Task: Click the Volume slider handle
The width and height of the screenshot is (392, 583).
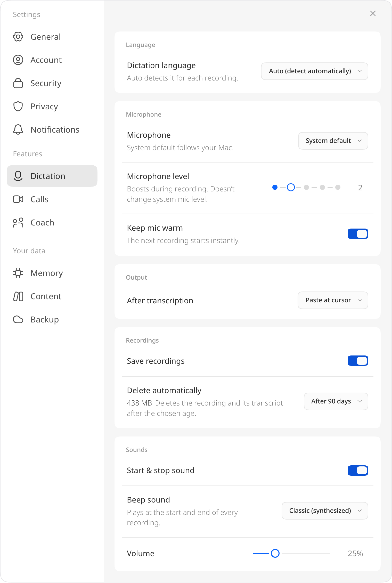Action: (275, 553)
